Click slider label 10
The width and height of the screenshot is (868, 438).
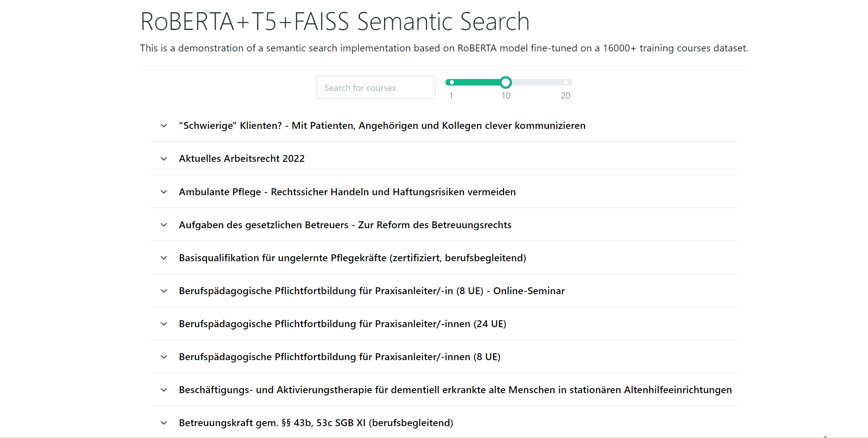tap(506, 96)
